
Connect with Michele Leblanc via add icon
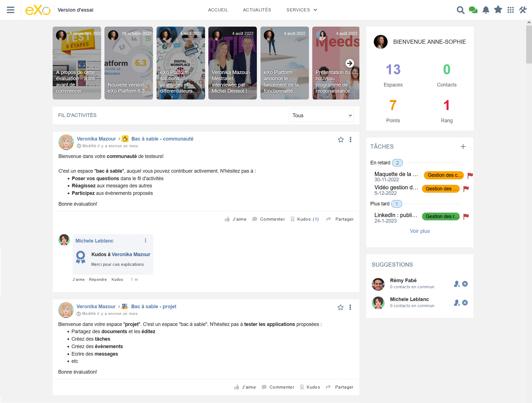pyautogui.click(x=457, y=303)
